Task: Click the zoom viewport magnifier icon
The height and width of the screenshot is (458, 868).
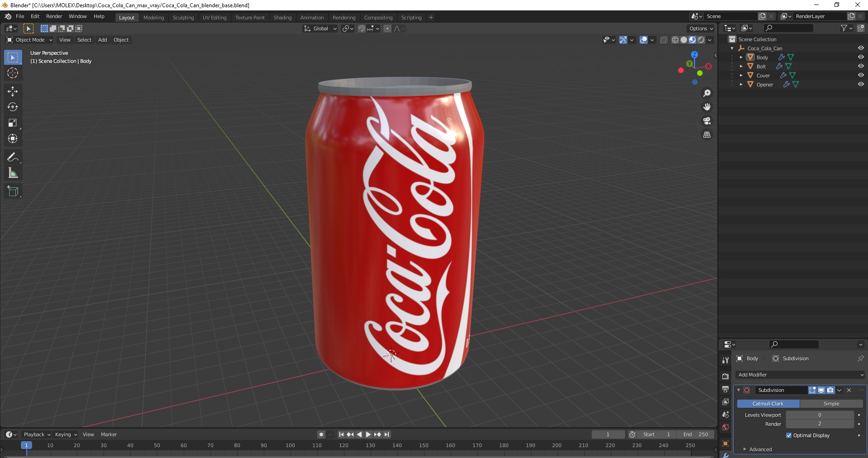Action: tap(707, 93)
